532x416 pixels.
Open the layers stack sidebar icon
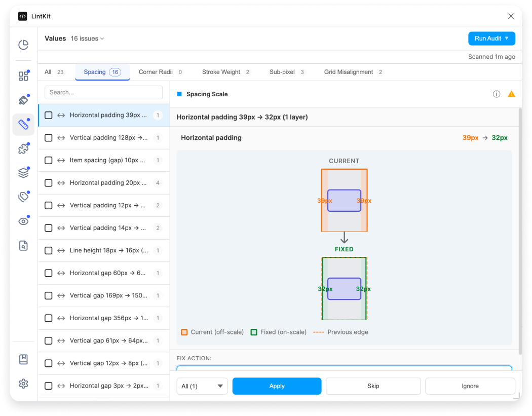pyautogui.click(x=23, y=173)
